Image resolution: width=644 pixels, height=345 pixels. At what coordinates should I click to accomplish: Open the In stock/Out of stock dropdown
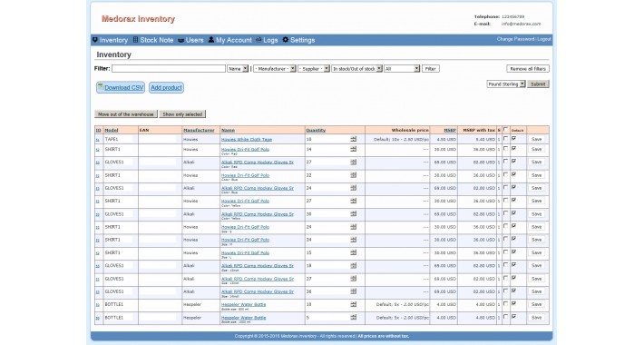(x=356, y=69)
